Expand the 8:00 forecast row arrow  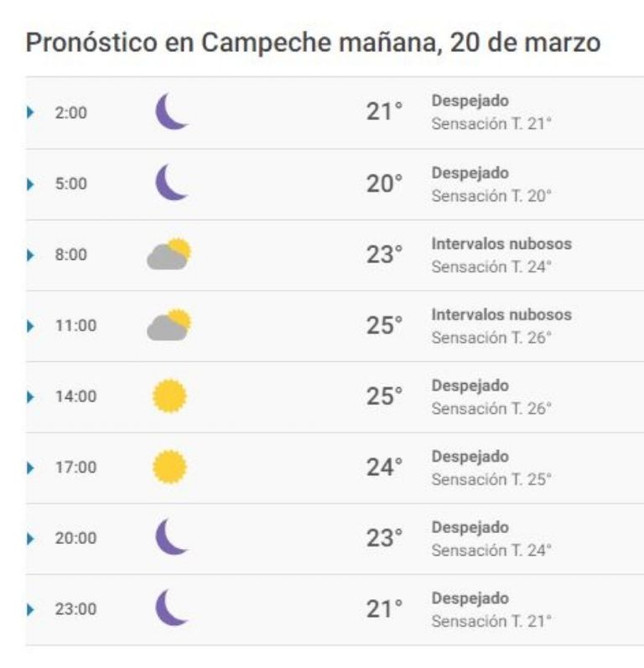point(30,255)
